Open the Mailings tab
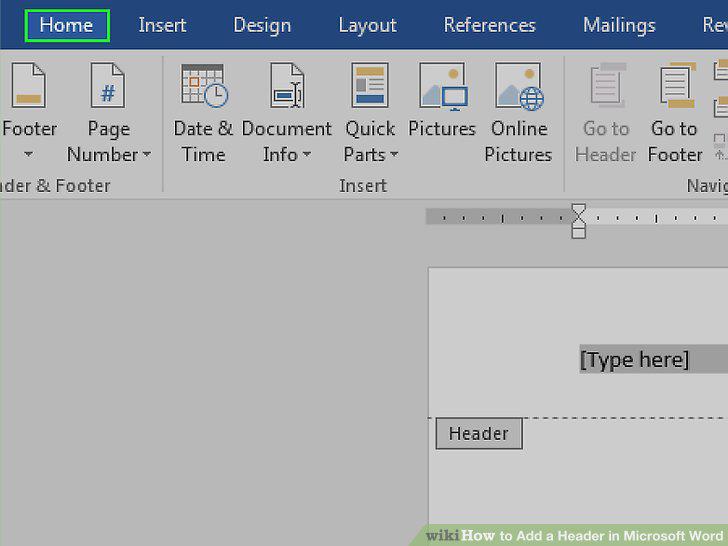Screen dimensions: 728x546 (619, 25)
